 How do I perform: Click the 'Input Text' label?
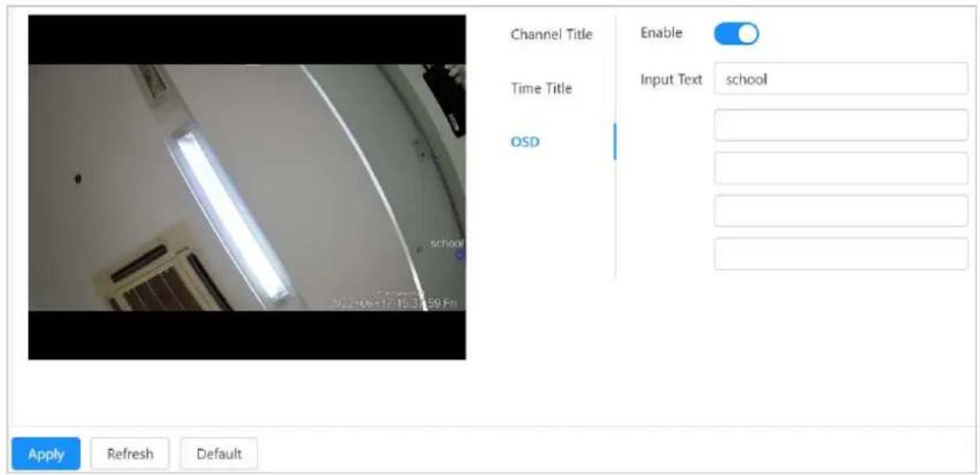coord(671,79)
